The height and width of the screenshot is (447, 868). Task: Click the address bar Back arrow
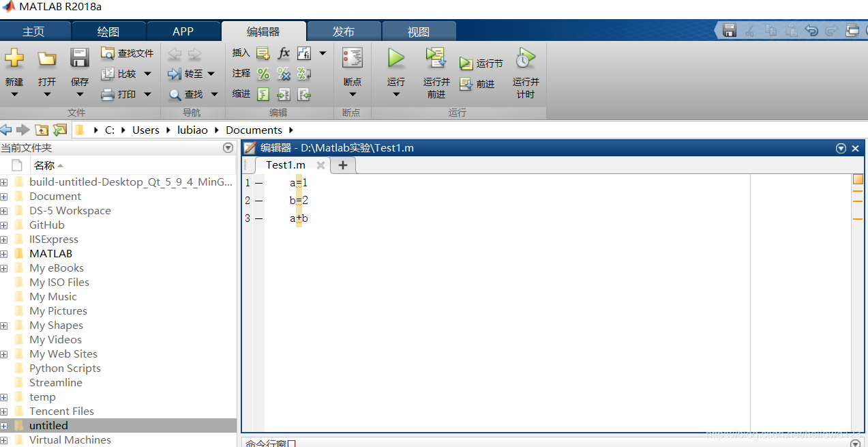6,130
